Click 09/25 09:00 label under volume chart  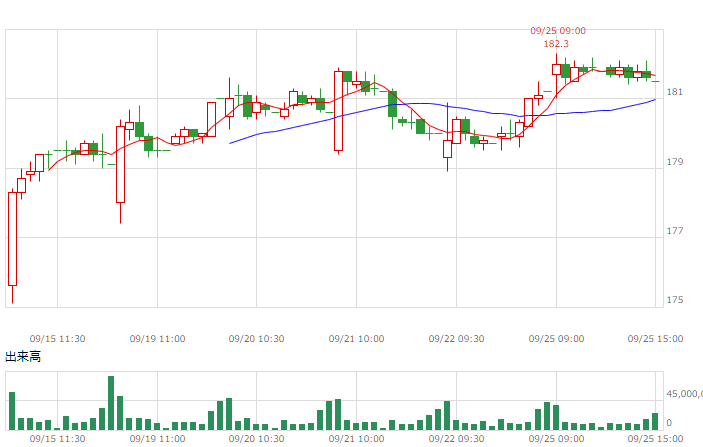tap(556, 438)
